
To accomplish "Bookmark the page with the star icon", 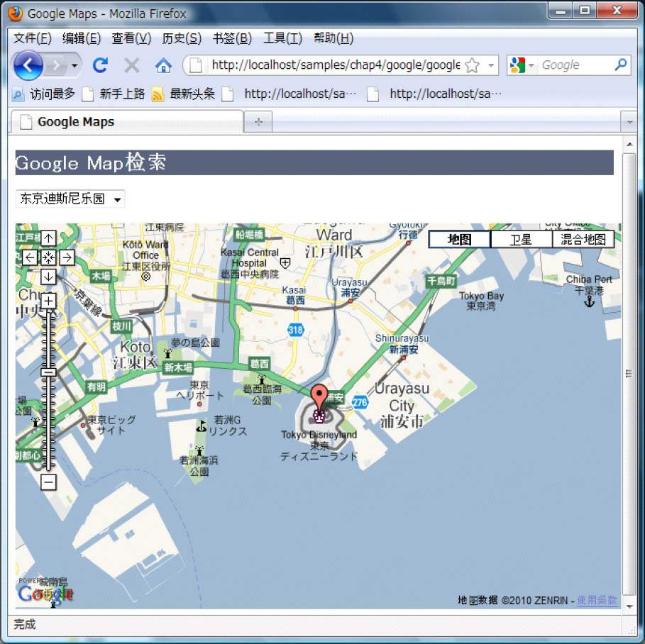I will pyautogui.click(x=473, y=65).
